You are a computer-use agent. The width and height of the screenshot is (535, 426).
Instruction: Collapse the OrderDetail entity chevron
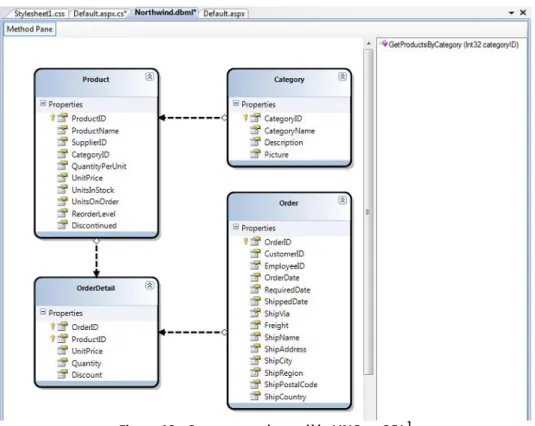(149, 285)
